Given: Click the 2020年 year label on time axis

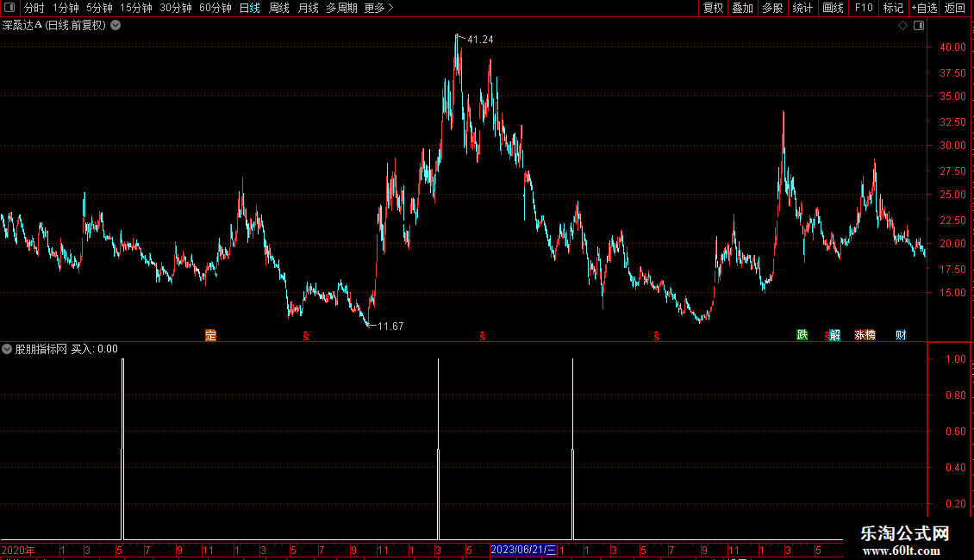Looking at the screenshot, I should (18, 550).
